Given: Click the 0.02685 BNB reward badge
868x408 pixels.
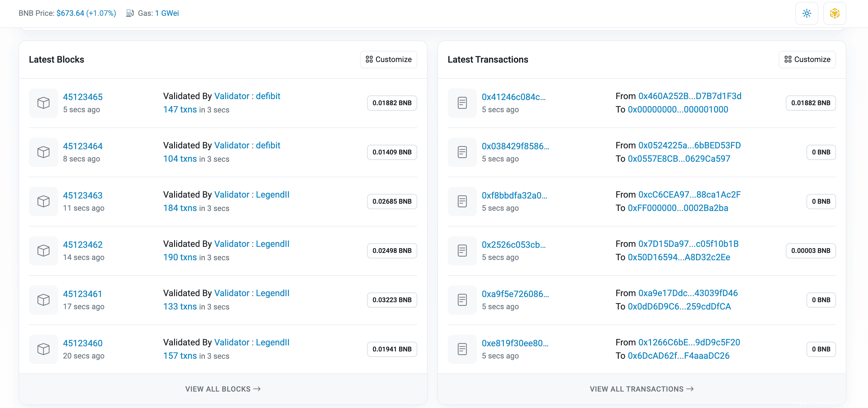Looking at the screenshot, I should [x=392, y=201].
